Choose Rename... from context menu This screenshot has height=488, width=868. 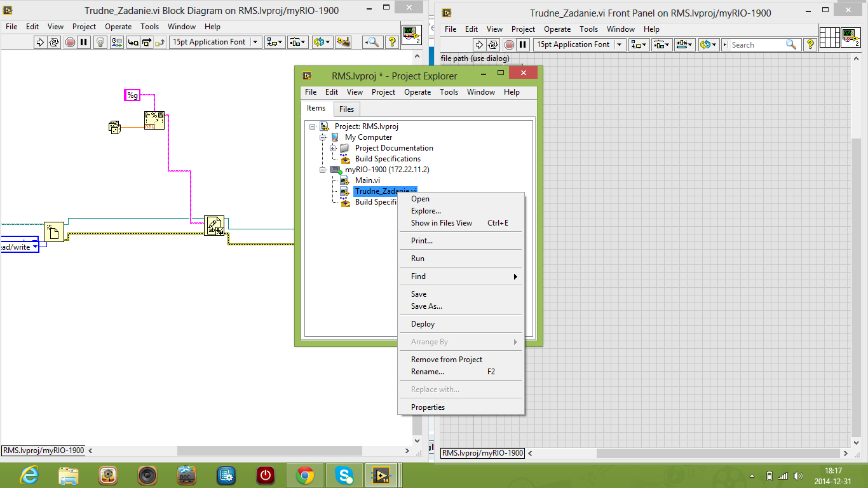(x=461, y=372)
